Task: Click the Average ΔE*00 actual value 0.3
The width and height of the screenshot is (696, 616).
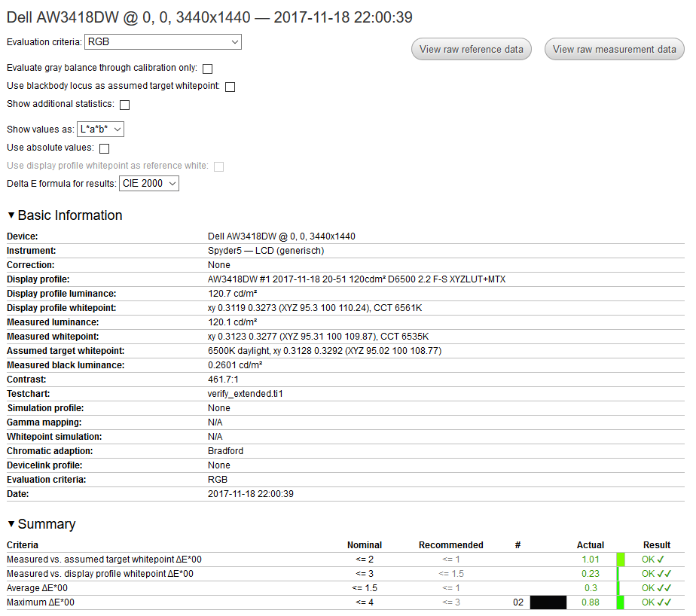Action: (x=591, y=588)
